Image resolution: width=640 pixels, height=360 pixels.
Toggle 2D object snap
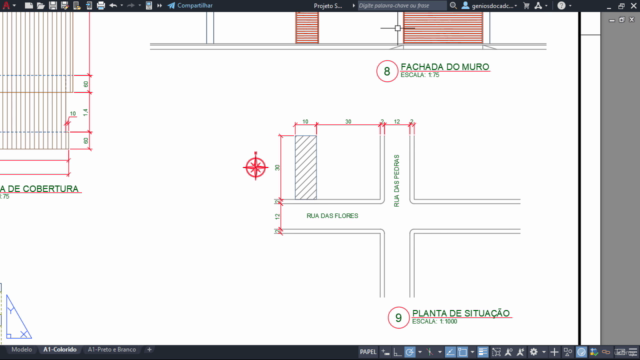462,352
